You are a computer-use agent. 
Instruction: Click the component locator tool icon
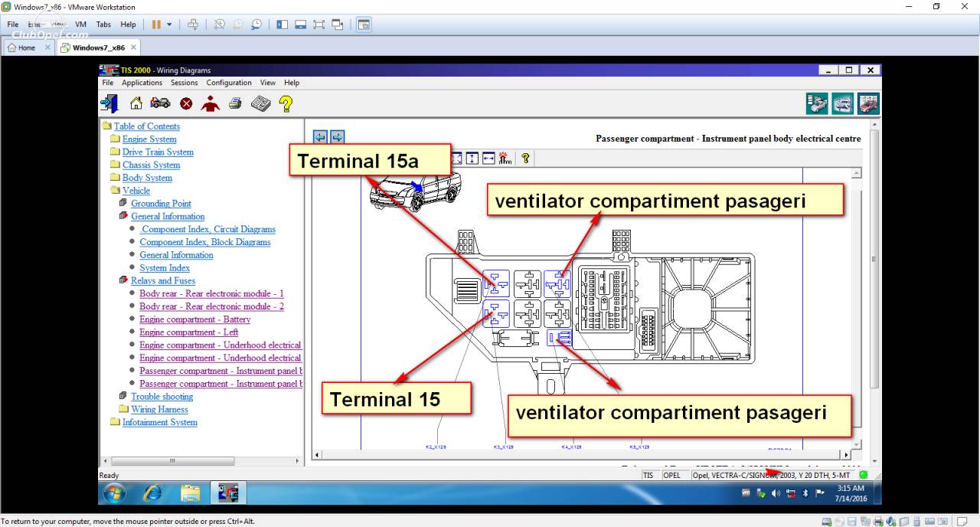tap(505, 159)
